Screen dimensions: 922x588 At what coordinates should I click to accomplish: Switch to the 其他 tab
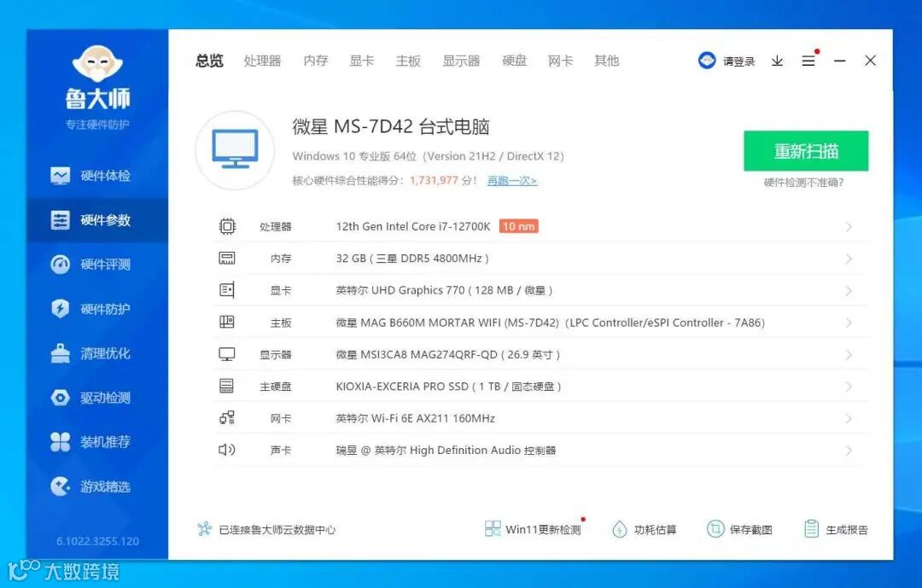click(x=607, y=61)
